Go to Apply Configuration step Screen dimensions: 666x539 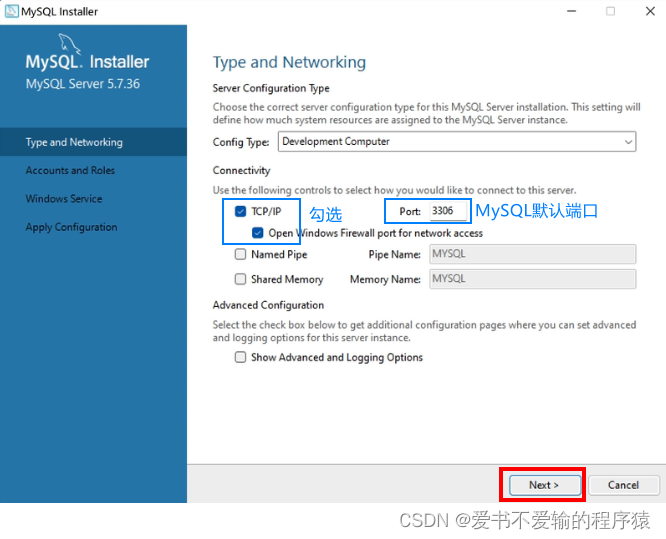coord(71,227)
